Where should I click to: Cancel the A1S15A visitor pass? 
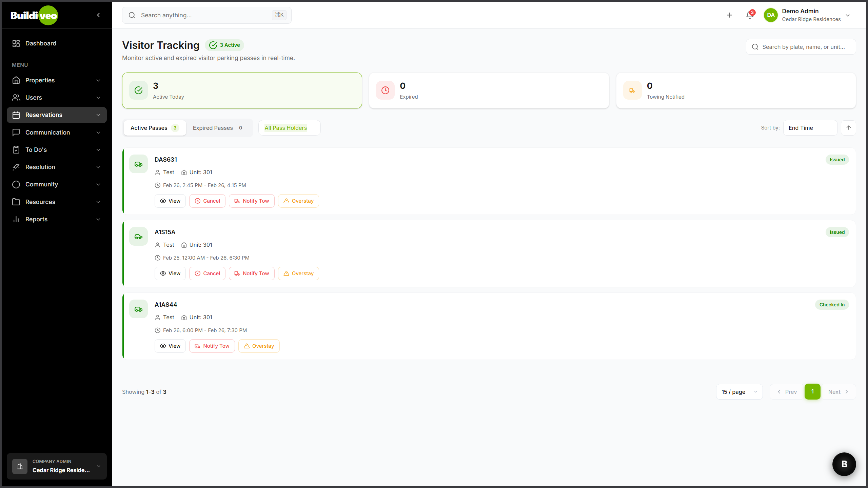click(x=207, y=273)
